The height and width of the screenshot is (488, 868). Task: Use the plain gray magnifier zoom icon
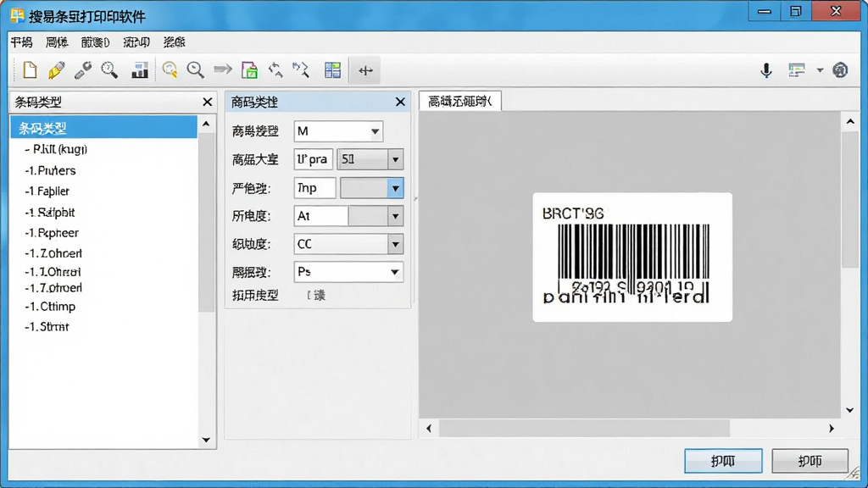point(196,70)
